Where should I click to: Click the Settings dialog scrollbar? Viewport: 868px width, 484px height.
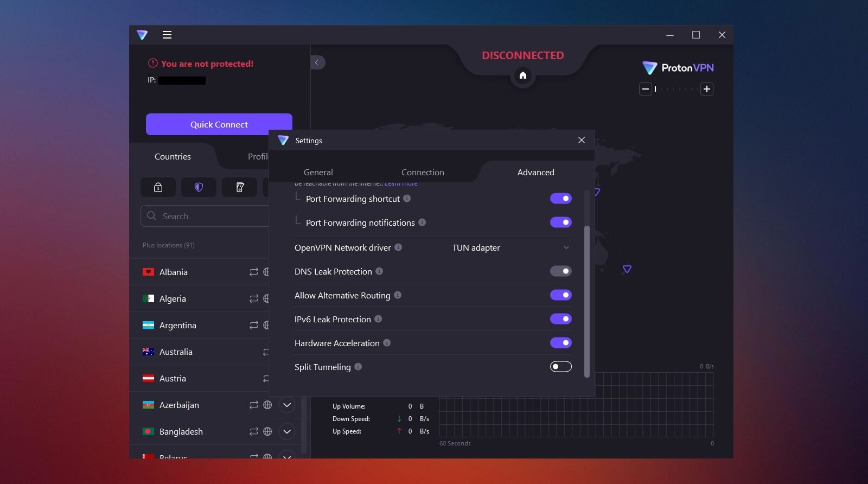586,301
